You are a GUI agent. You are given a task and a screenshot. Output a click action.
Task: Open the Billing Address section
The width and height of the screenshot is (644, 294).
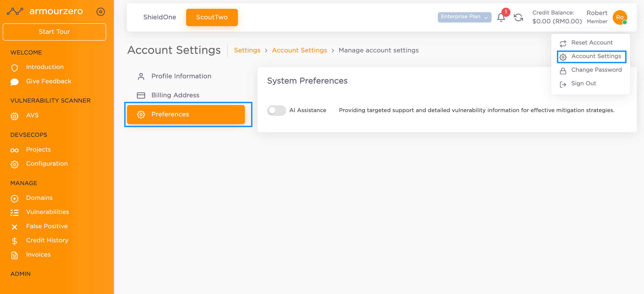(x=185, y=95)
